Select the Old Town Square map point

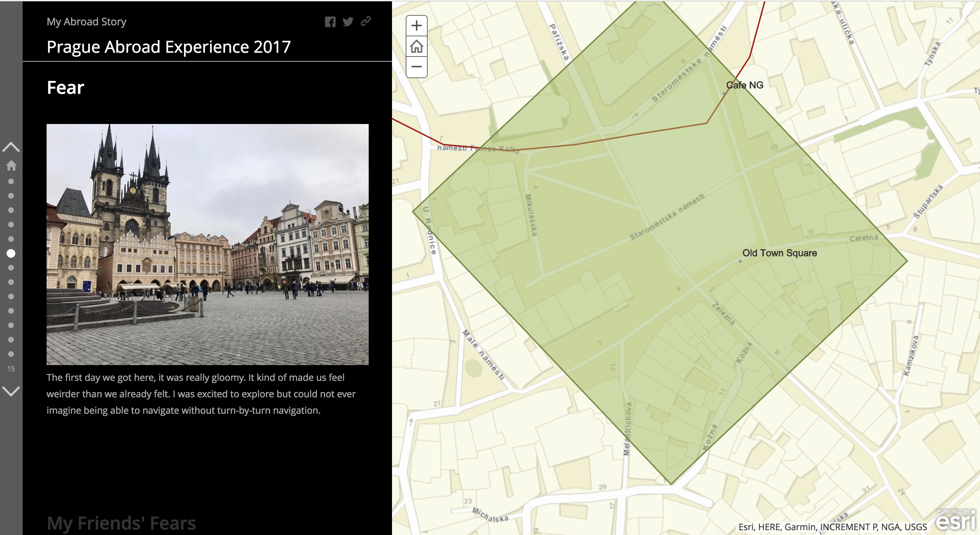pos(740,261)
